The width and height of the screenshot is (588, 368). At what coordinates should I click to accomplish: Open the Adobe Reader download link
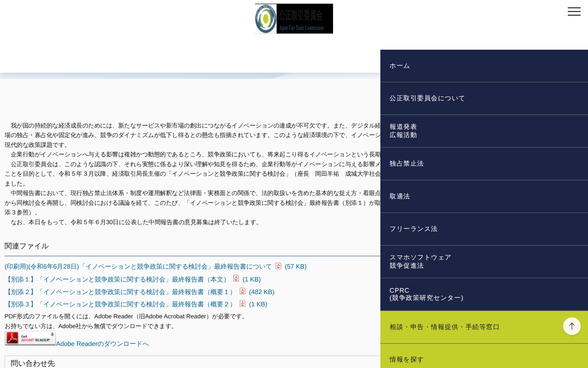tap(102, 343)
